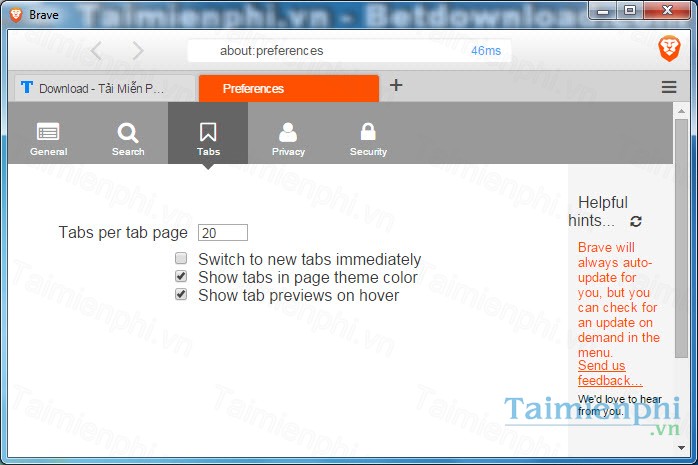This screenshot has width=698, height=465.
Task: Click the Brave lion shields icon
Action: 669,49
